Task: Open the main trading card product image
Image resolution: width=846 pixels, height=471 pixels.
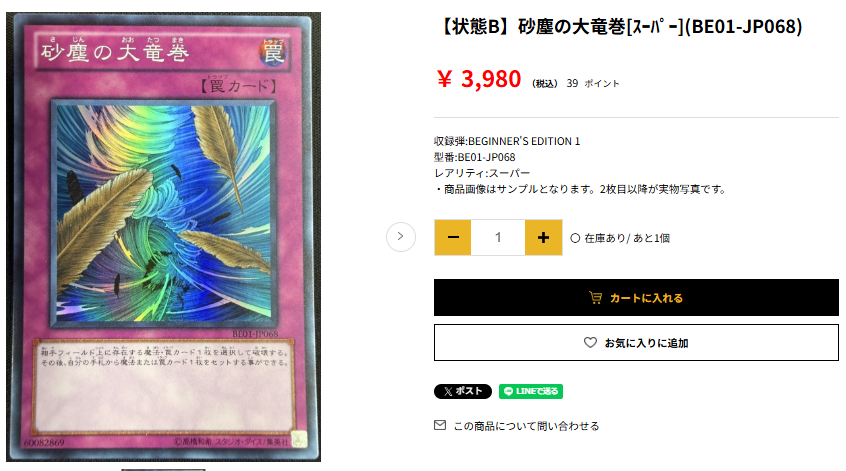Action: [163, 237]
